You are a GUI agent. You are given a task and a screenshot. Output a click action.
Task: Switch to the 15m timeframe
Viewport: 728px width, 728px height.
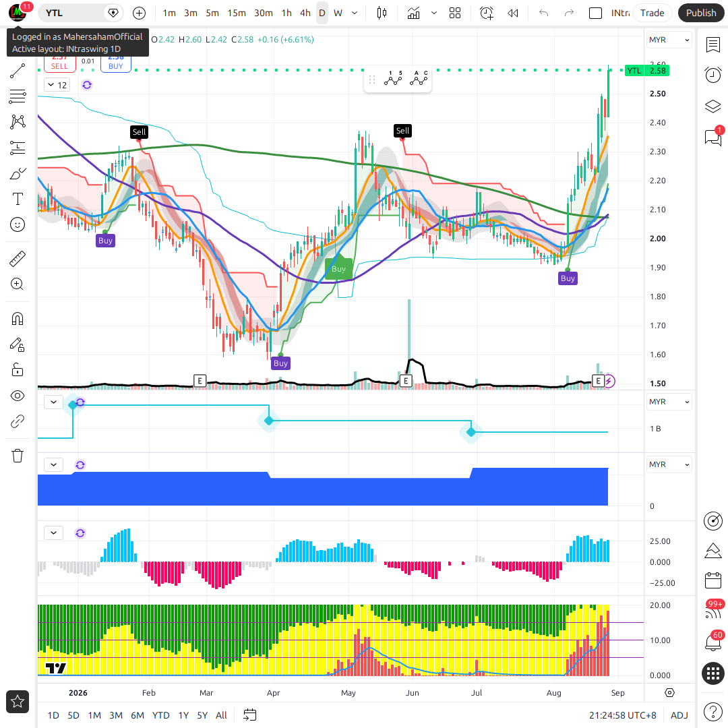click(237, 13)
